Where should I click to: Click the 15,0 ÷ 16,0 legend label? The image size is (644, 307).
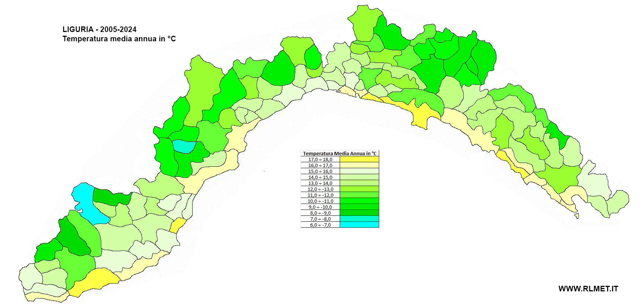pyautogui.click(x=320, y=171)
